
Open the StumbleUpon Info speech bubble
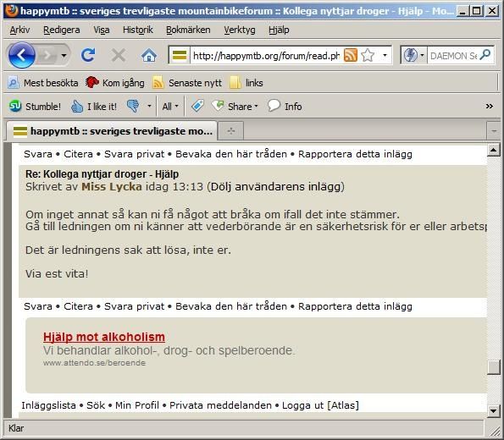pyautogui.click(x=274, y=105)
